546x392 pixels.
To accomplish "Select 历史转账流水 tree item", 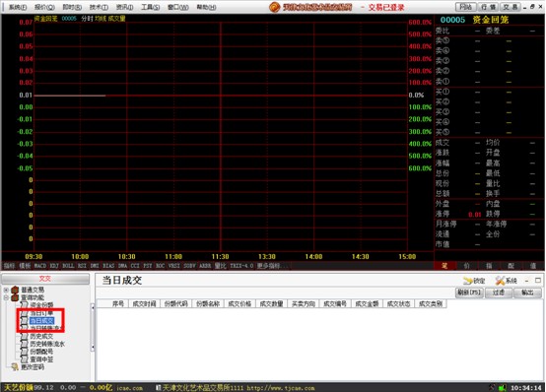I will (x=47, y=344).
